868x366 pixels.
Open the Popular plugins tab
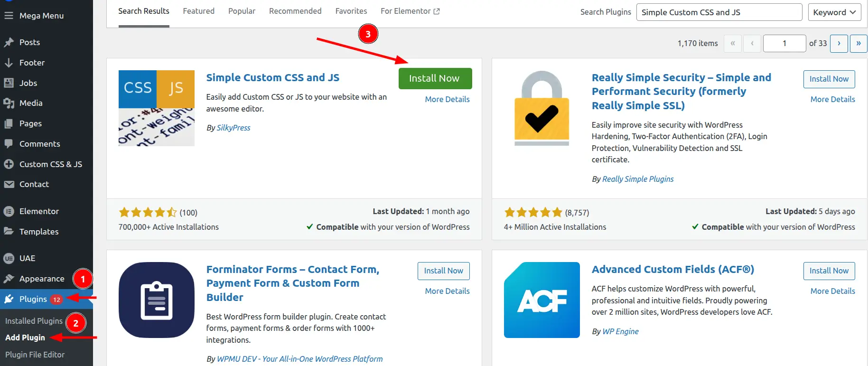[242, 11]
